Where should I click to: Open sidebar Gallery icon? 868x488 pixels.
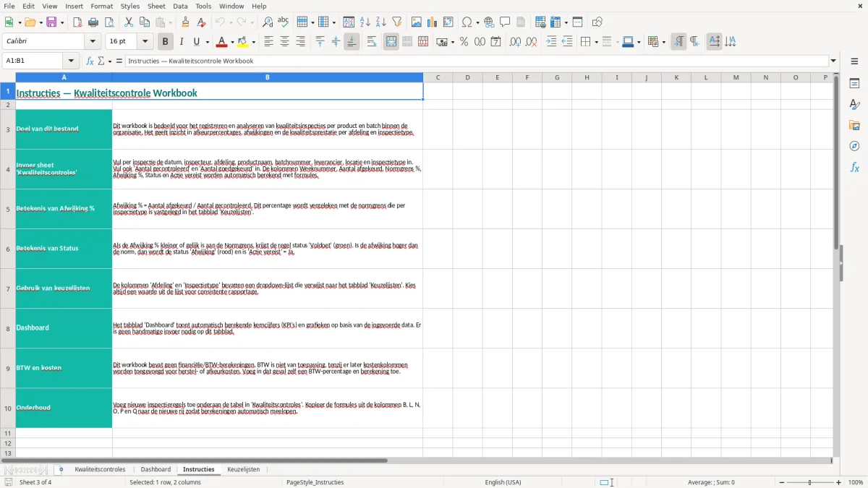coord(854,125)
